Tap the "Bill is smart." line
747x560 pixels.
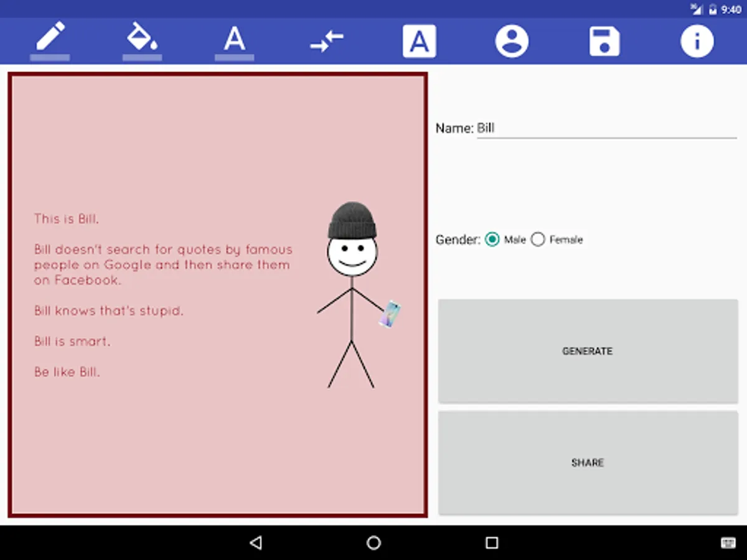click(x=72, y=342)
